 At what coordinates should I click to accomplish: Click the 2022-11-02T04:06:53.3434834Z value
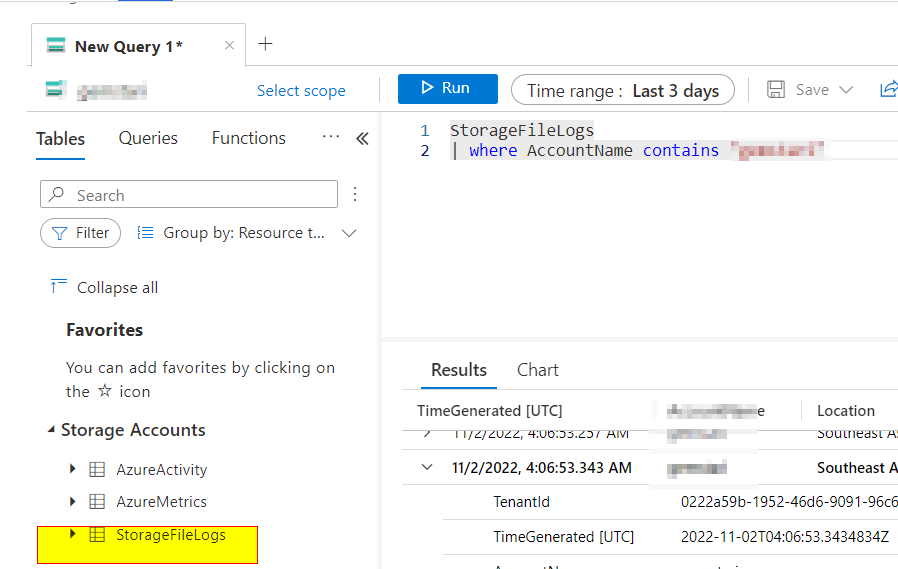[x=785, y=537]
